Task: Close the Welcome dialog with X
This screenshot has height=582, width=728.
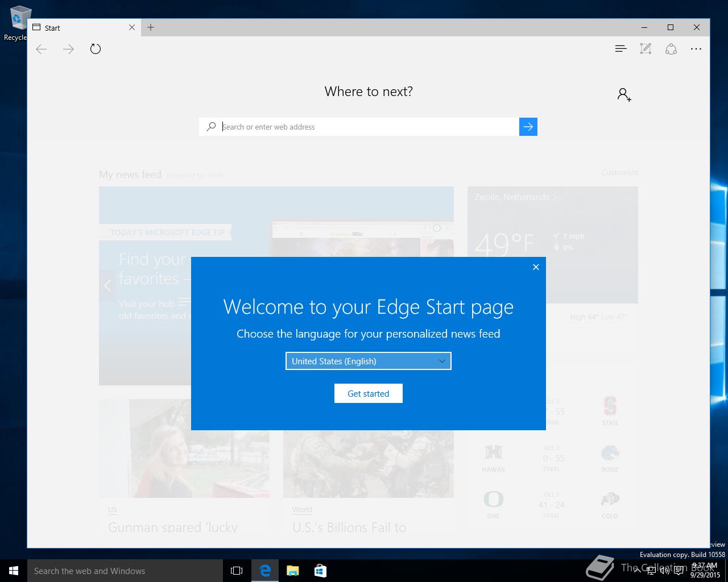Action: point(536,267)
